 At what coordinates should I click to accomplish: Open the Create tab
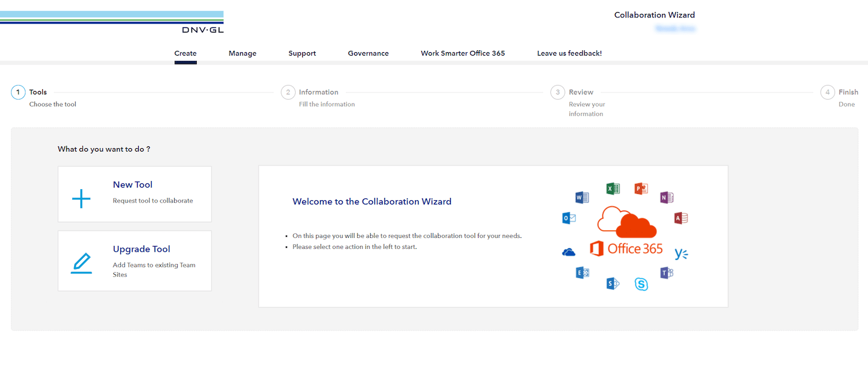186,53
